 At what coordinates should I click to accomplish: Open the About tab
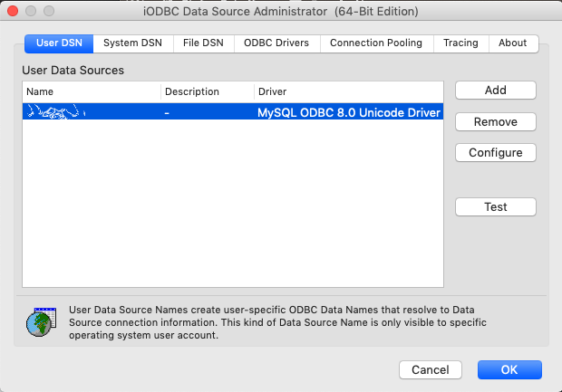coord(513,43)
